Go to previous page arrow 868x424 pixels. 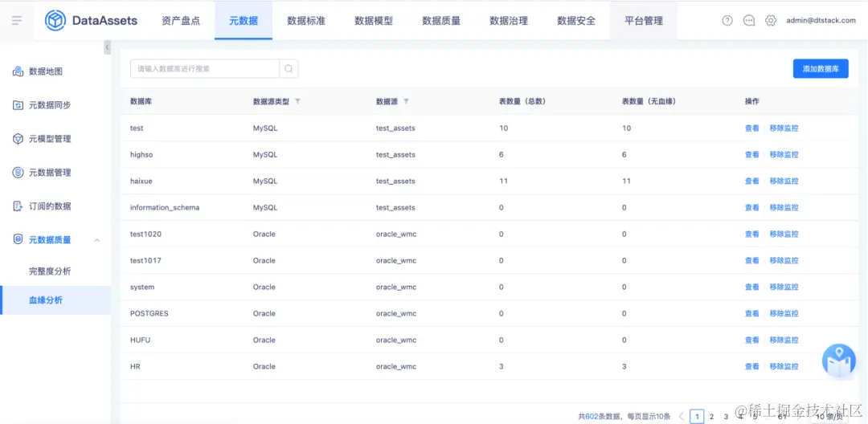tap(682, 416)
